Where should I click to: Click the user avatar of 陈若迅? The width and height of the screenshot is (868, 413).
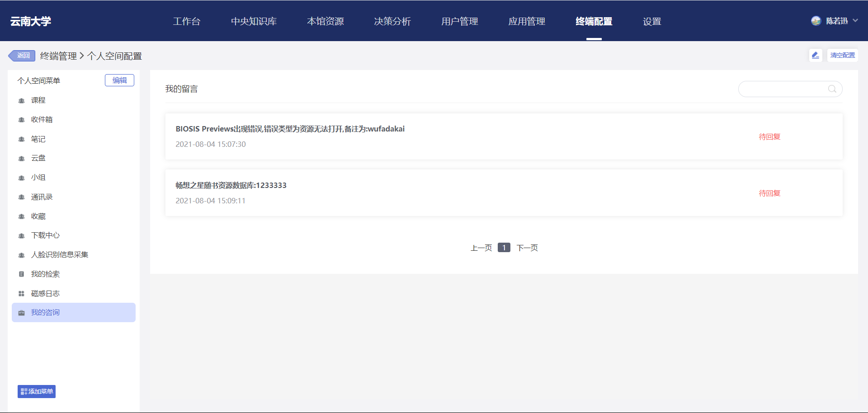(x=816, y=21)
